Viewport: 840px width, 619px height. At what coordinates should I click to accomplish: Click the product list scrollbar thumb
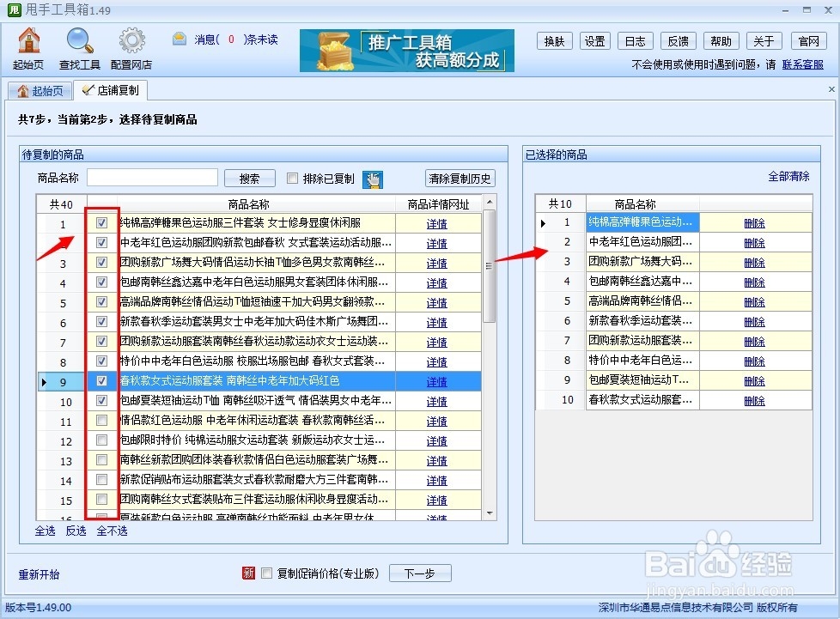(x=489, y=266)
